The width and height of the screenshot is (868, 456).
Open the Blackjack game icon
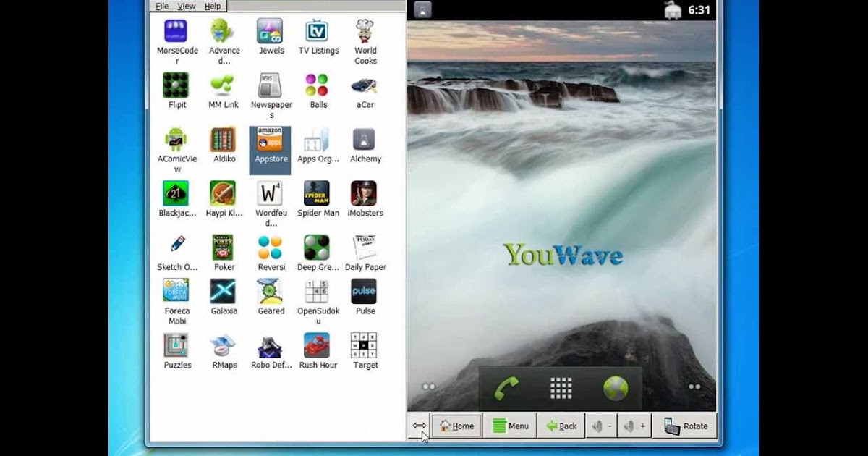[x=176, y=193]
